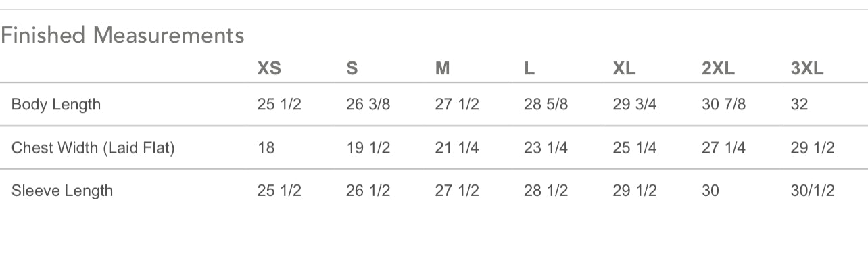868x271 pixels.
Task: Click XS body length value 25 1/2
Action: [x=279, y=105]
